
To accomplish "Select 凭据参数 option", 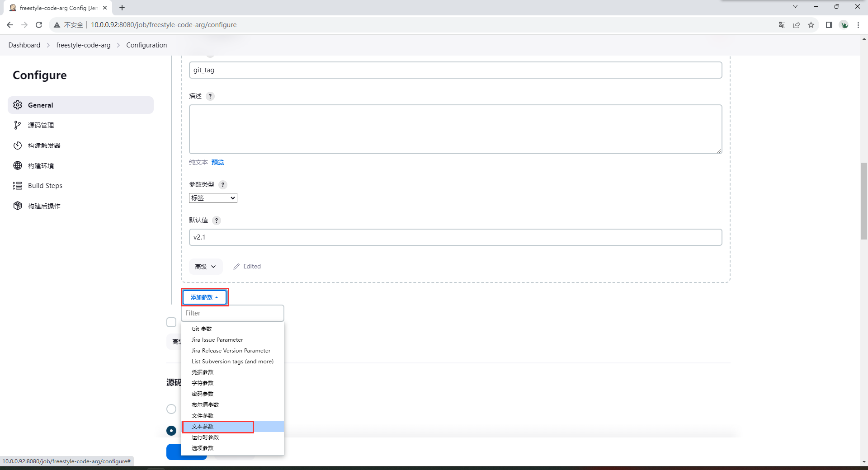I will (x=232, y=372).
